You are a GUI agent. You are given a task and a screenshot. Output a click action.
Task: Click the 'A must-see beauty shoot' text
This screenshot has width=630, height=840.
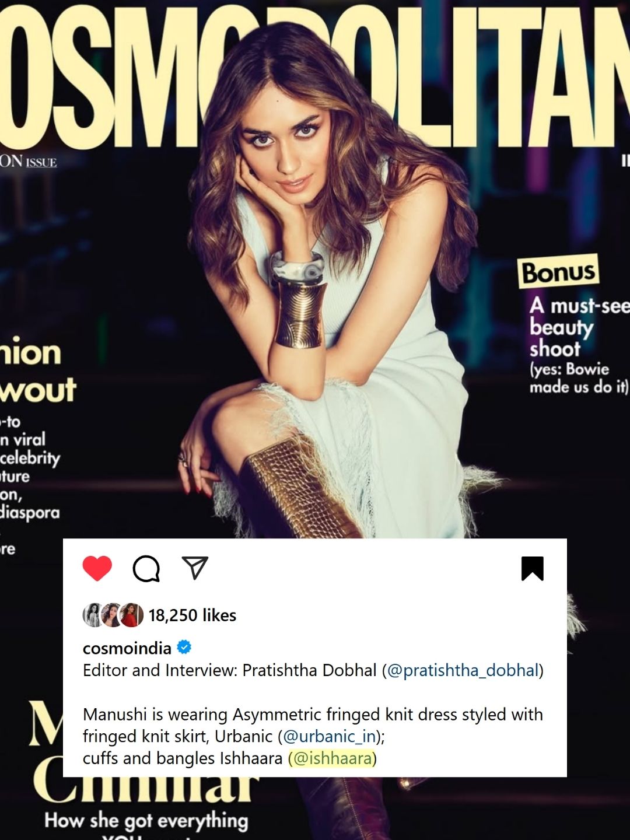pyautogui.click(x=579, y=327)
